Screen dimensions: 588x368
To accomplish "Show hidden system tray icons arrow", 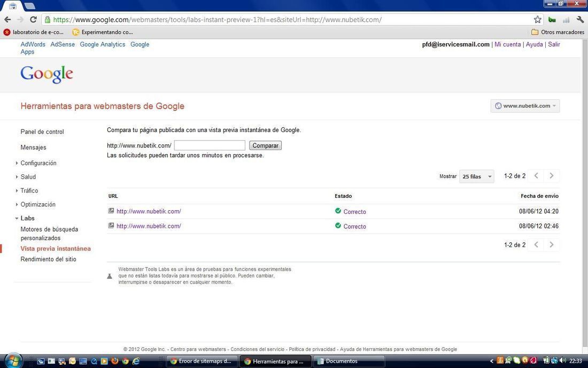I will click(x=492, y=361).
